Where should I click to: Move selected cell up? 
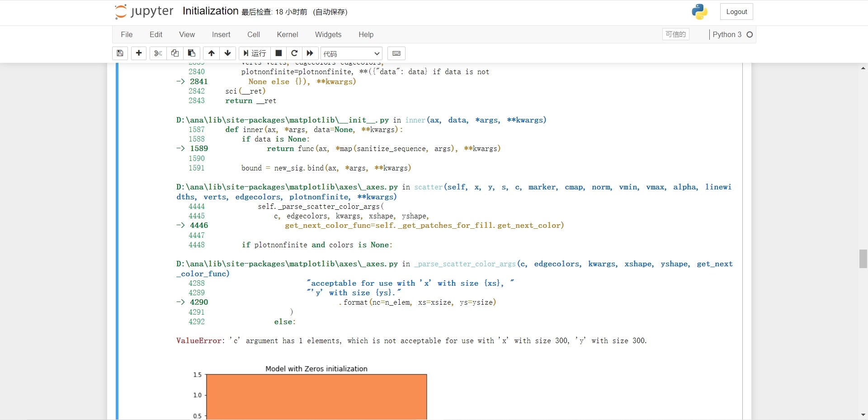[211, 53]
